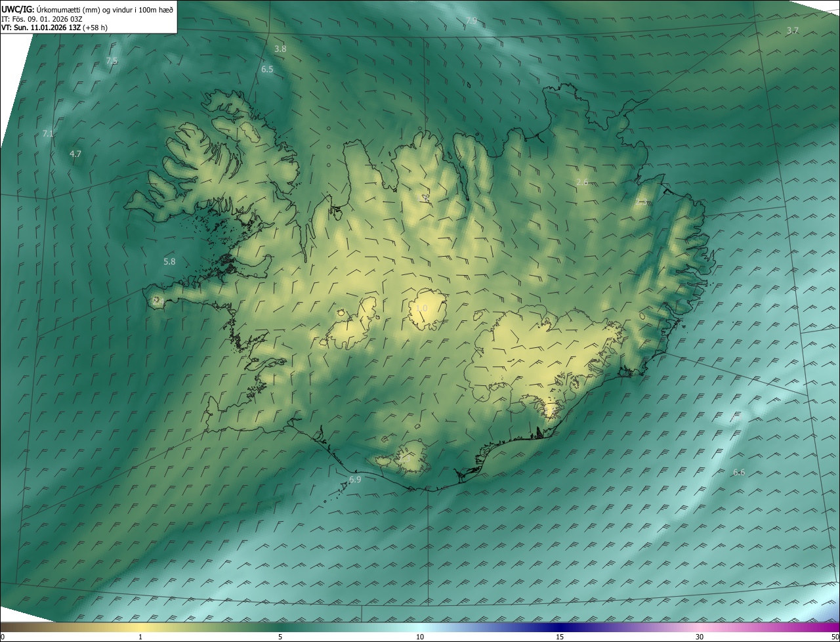This screenshot has width=840, height=642.
Task: Click the (+58 h) forecast offset text
Action: (96, 28)
